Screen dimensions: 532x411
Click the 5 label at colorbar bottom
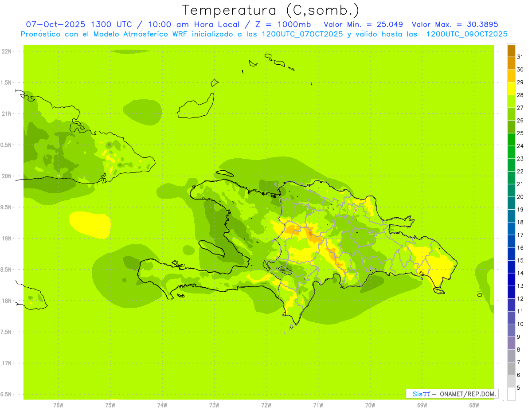pos(519,388)
